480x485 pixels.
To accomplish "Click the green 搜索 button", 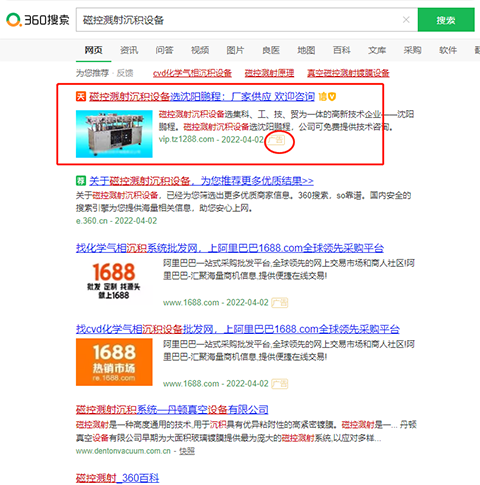I will pyautogui.click(x=446, y=20).
